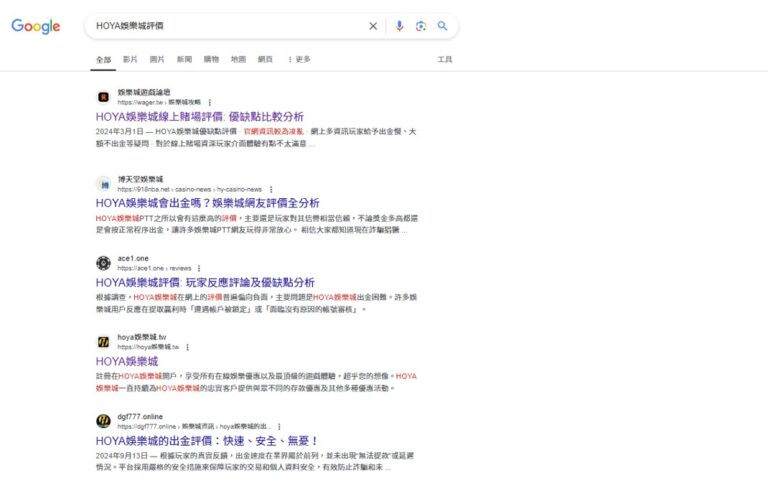Open result HOYA娛樂城會出金嗎？娛樂城網友評價全分析
The width and height of the screenshot is (768, 486).
coord(208,203)
